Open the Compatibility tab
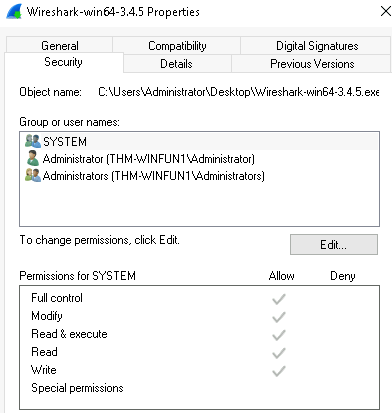 point(177,46)
